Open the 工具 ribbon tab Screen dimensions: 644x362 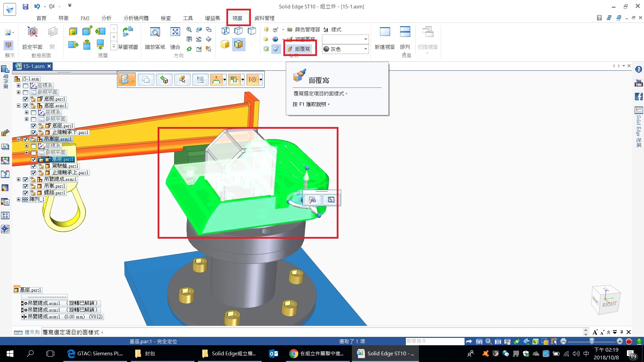click(188, 18)
